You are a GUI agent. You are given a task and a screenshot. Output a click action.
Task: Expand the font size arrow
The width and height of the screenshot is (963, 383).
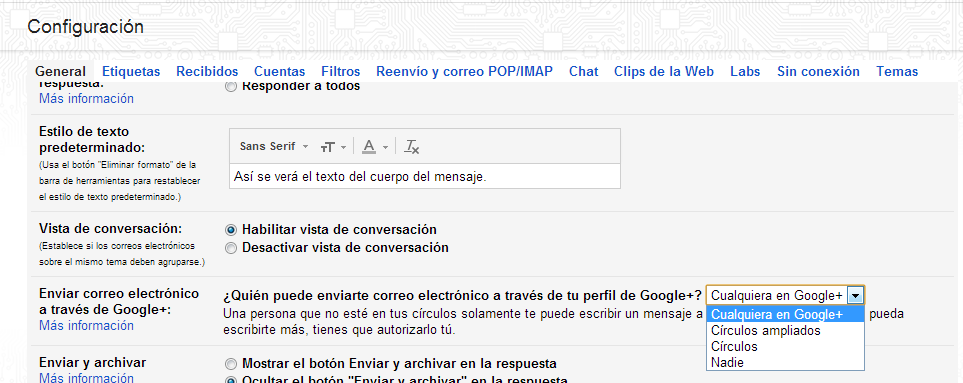343,147
